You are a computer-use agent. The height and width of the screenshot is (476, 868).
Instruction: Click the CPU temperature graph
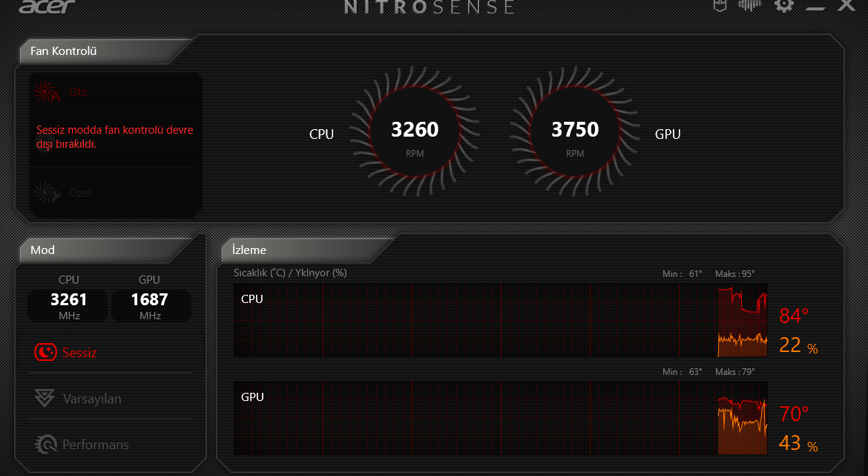[x=501, y=320]
